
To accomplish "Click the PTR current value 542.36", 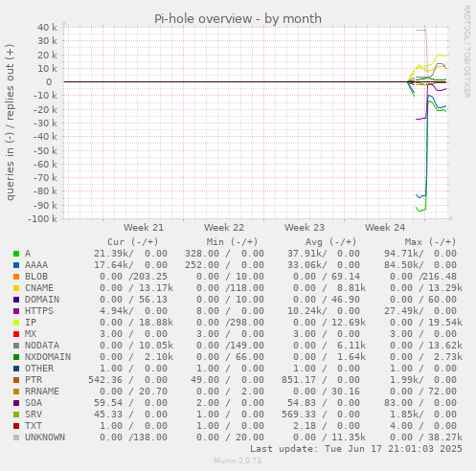I will tap(105, 380).
